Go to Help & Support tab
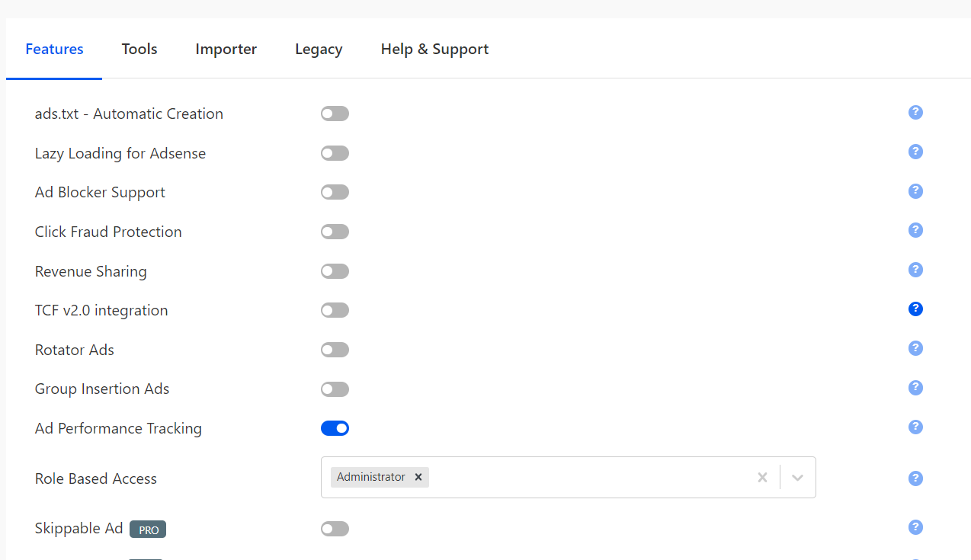971x560 pixels. point(434,49)
